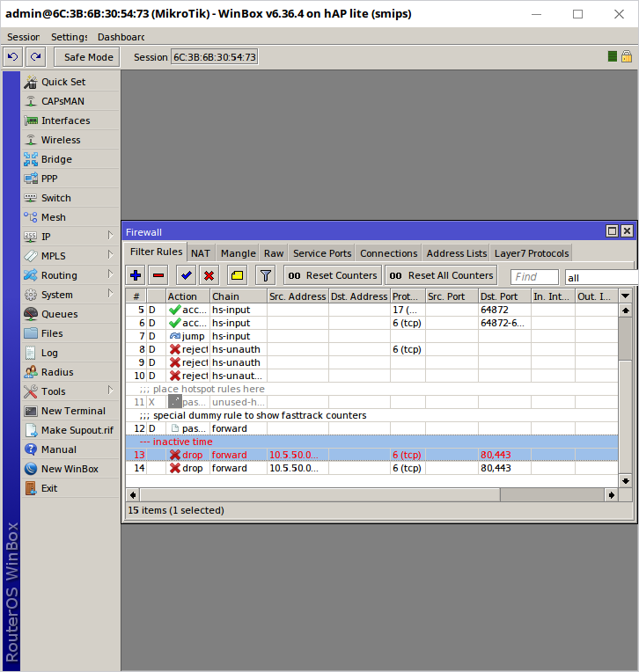Screen dimensions: 639x672
Task: Click the horizontal scrollbar right arrow
Action: tap(611, 495)
